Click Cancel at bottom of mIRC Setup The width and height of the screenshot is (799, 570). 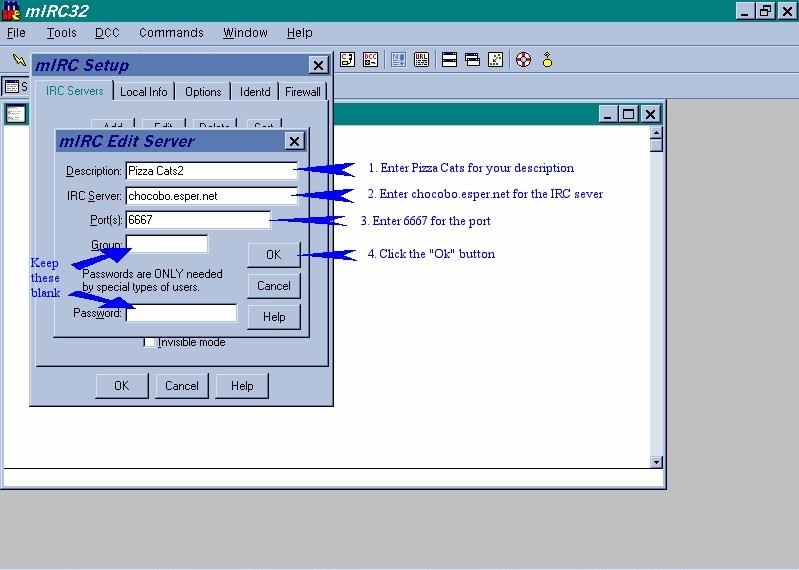click(181, 386)
